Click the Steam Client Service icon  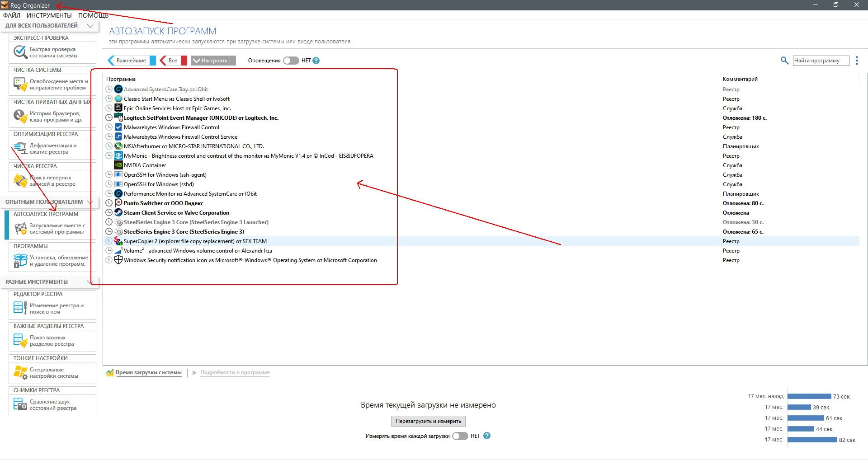click(x=118, y=212)
